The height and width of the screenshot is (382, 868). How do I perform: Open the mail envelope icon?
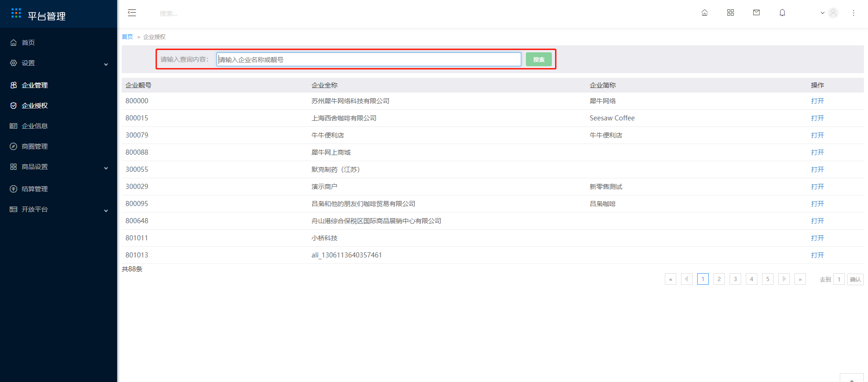coord(756,13)
